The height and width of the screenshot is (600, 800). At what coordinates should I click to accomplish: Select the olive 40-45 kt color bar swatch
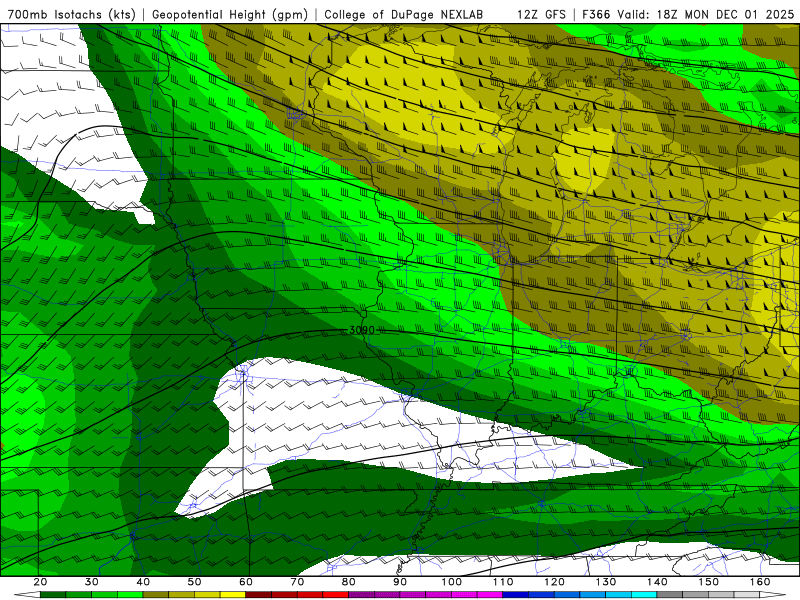tap(156, 595)
